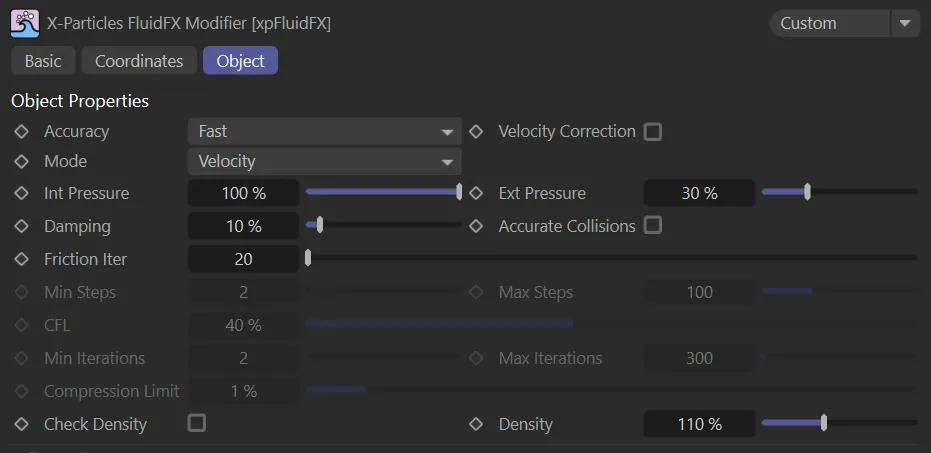Screen dimensions: 931x453
Task: Switch to the Basic tab
Action: click(x=43, y=61)
